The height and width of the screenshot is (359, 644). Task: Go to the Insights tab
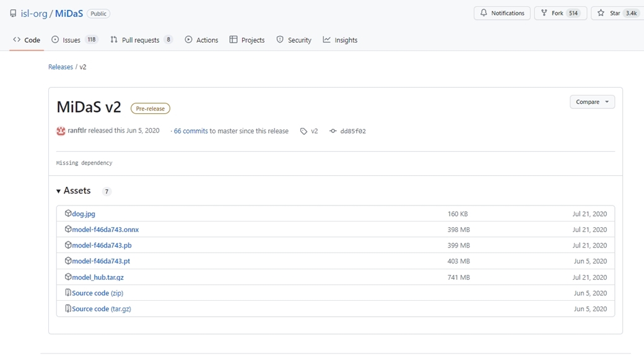340,40
